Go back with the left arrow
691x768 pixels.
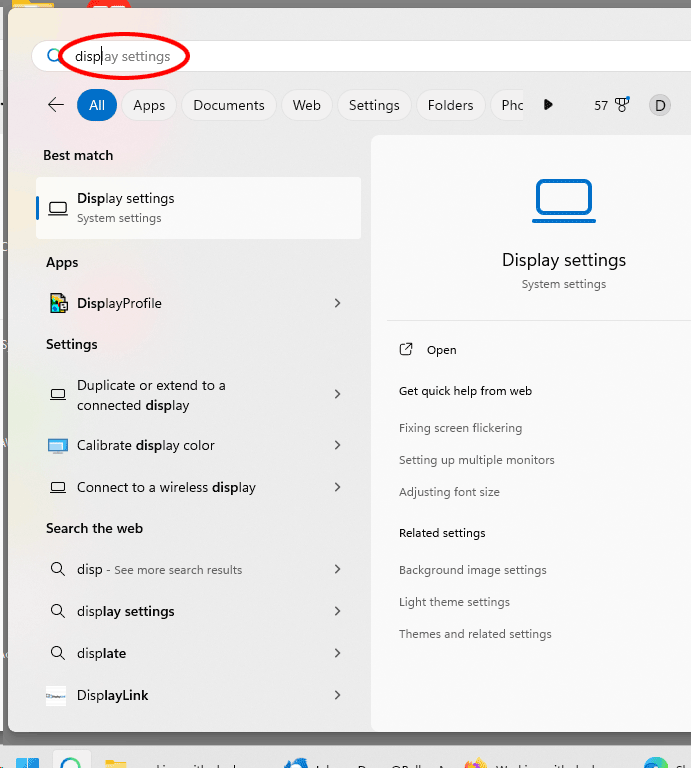pos(56,105)
